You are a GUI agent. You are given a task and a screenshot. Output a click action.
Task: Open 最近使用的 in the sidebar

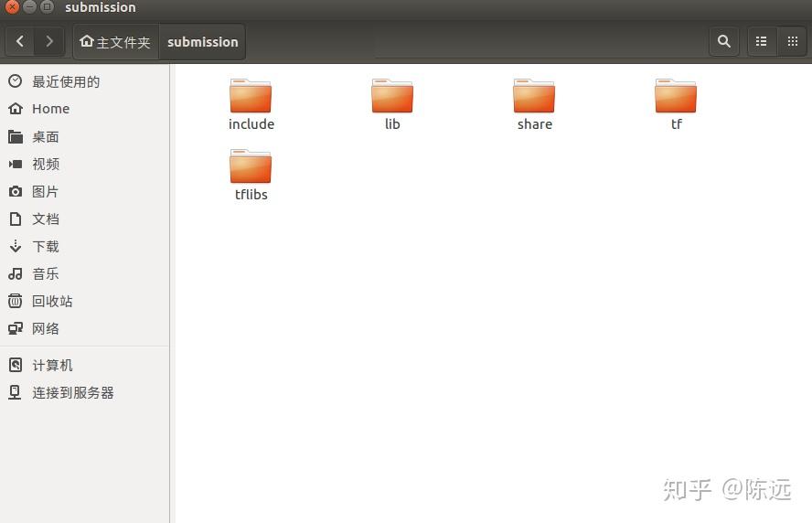click(66, 81)
